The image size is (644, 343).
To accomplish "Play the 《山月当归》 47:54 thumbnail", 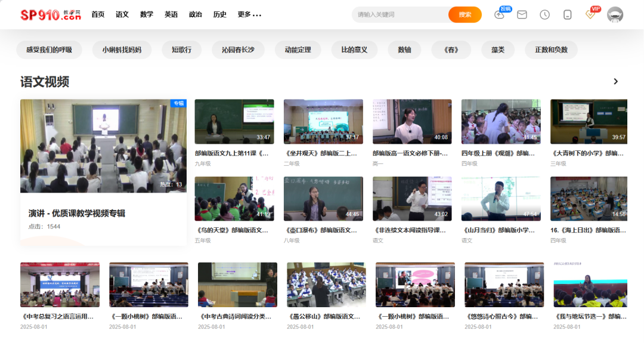I will 501,199.
